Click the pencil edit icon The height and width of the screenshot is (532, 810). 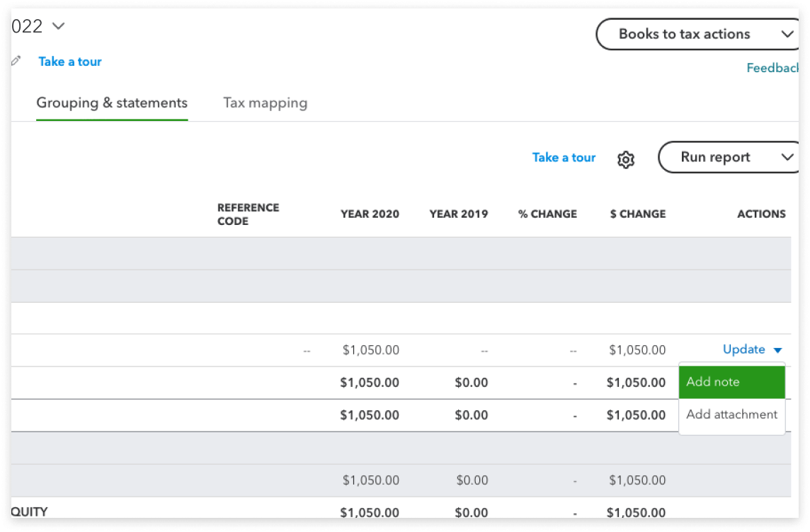pos(16,62)
